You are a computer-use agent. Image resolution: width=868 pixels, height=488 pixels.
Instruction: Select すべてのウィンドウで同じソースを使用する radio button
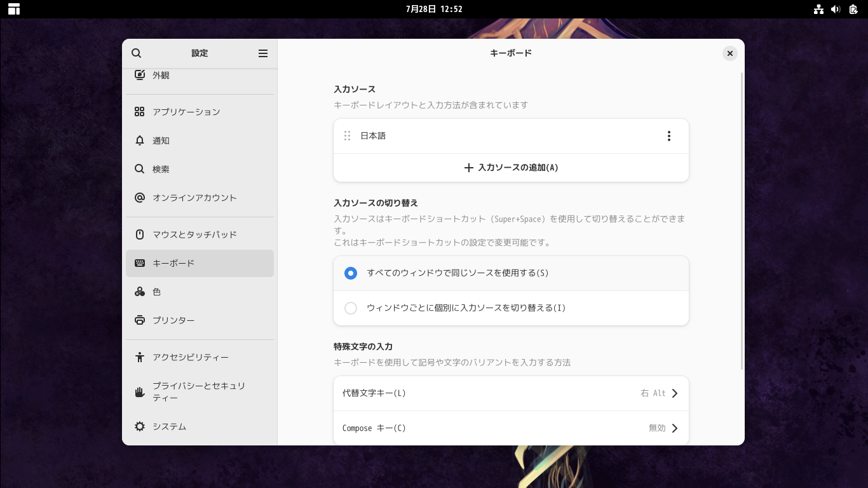pyautogui.click(x=351, y=273)
